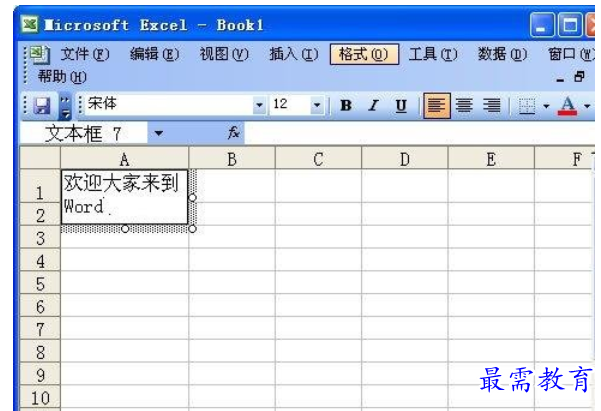Select column A header
The width and height of the screenshot is (601, 411).
point(125,158)
